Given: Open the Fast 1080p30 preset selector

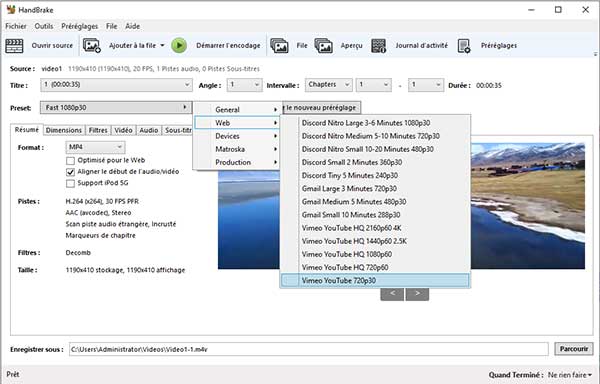Looking at the screenshot, I should (x=116, y=107).
